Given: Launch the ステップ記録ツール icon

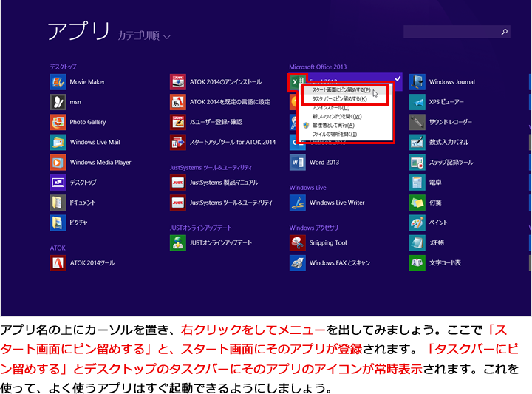Looking at the screenshot, I should pyautogui.click(x=417, y=162).
